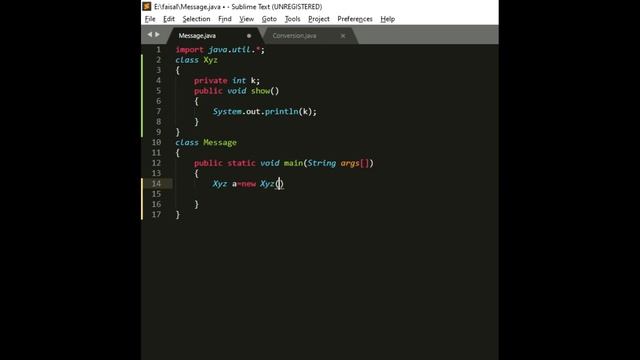Image resolution: width=640 pixels, height=360 pixels.
Task: Open the Project menu
Action: pos(319,19)
